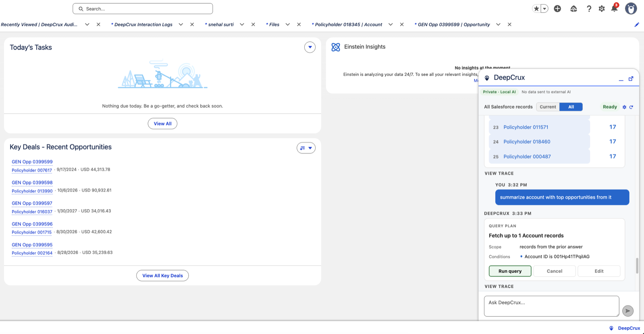The image size is (644, 334).
Task: Expand the Policyholder 018345 tab chevron menu
Action: 390,25
